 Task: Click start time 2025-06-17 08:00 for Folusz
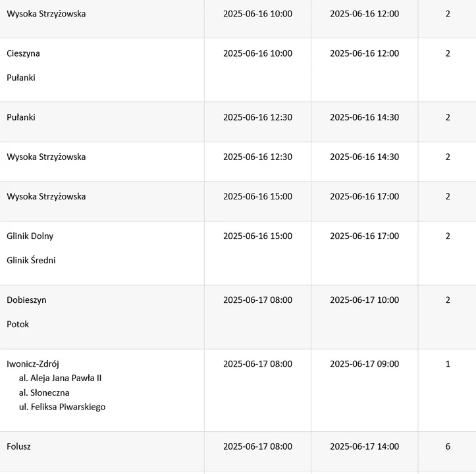257,446
